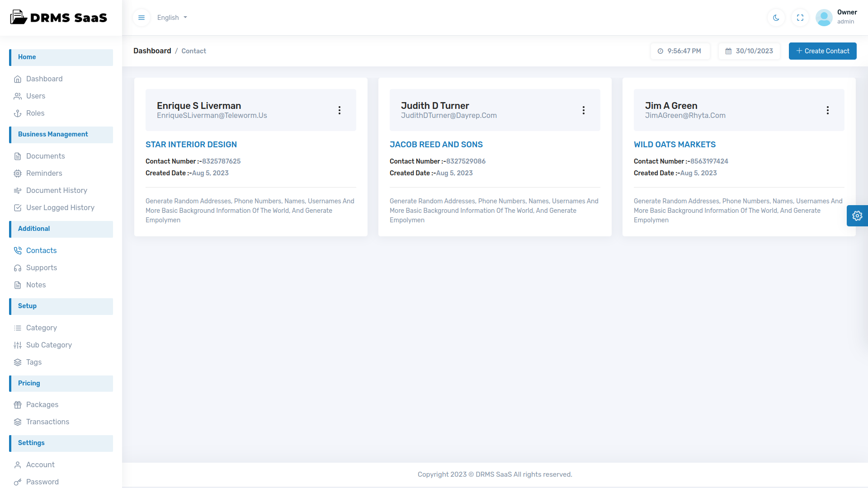The height and width of the screenshot is (488, 868).
Task: Click the Roles sidebar icon
Action: point(18,113)
